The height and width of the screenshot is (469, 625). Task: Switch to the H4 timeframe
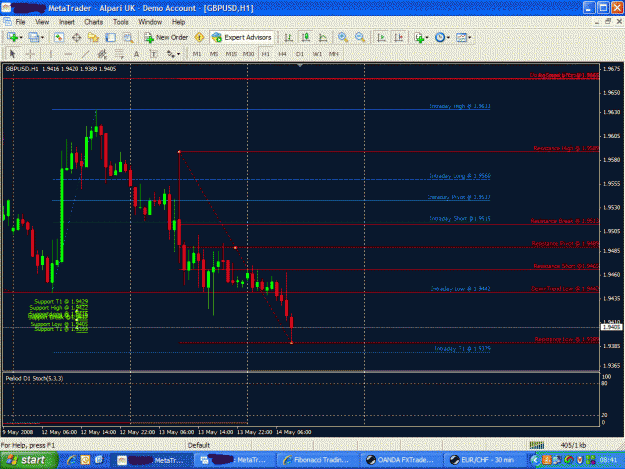[x=283, y=54]
